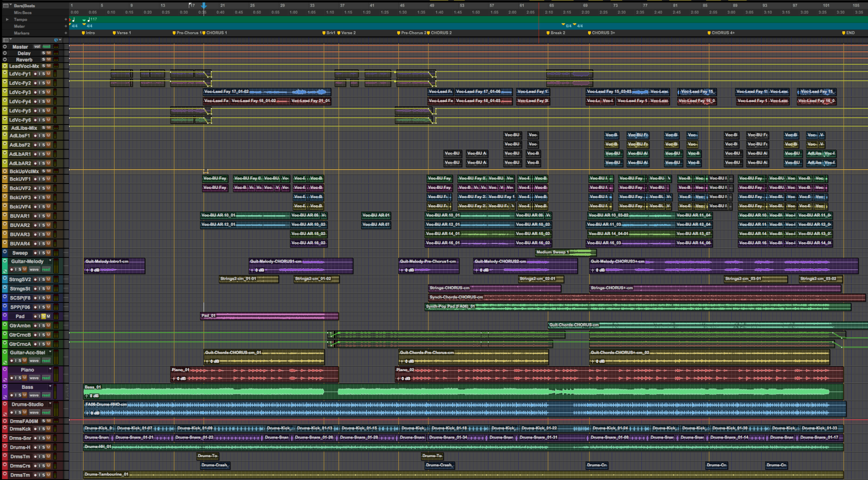Click the add Tempo change plus icon

coord(66,20)
